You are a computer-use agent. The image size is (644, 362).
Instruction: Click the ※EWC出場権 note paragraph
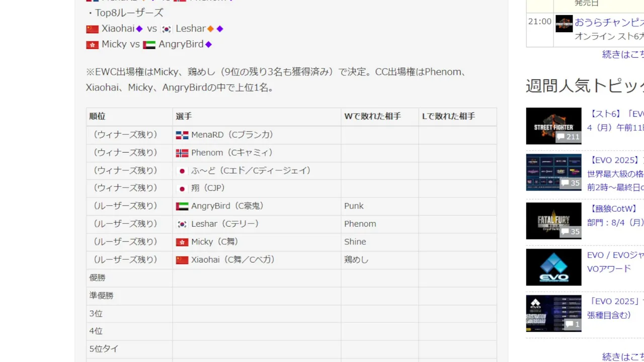(x=277, y=80)
